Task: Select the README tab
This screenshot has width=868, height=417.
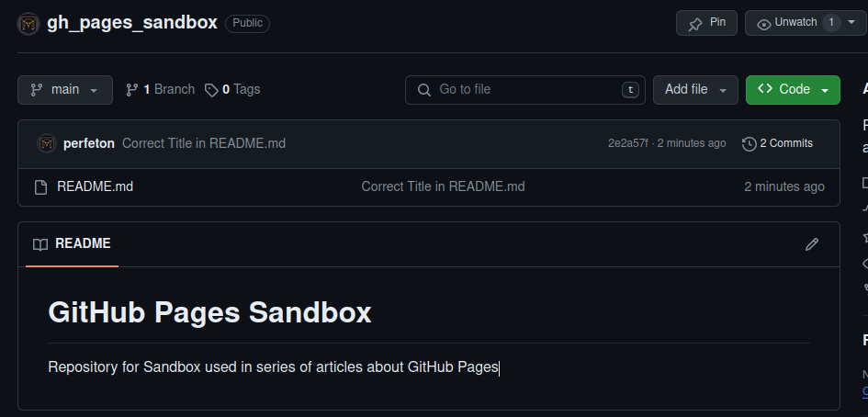Action: pyautogui.click(x=72, y=244)
